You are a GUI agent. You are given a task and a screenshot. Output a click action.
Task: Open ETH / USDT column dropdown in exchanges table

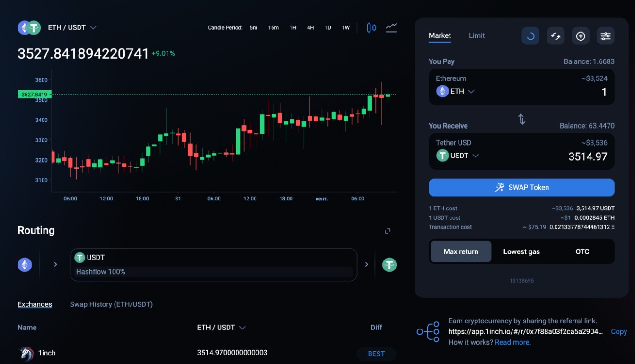coord(222,327)
